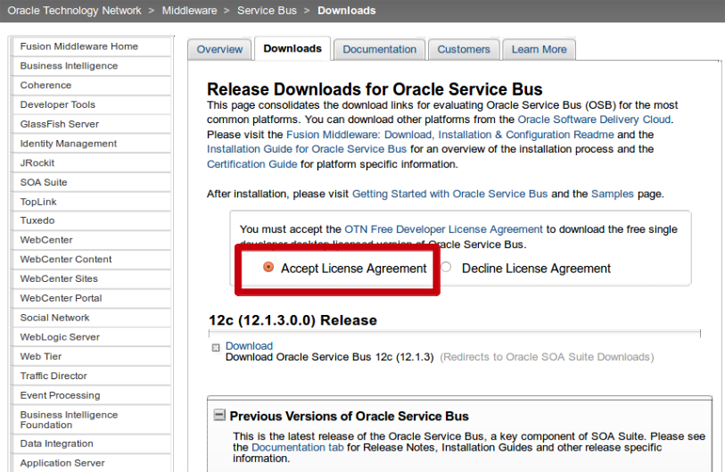The image size is (725, 472).
Task: Select Accept License Agreement radio button
Action: (268, 268)
